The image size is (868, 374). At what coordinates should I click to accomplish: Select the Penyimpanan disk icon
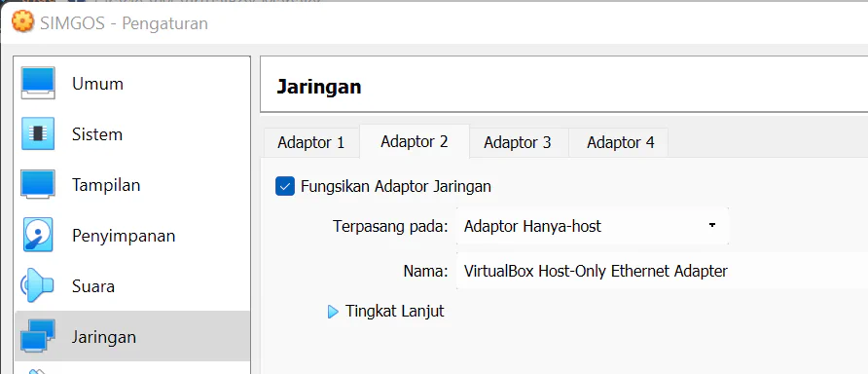click(38, 235)
